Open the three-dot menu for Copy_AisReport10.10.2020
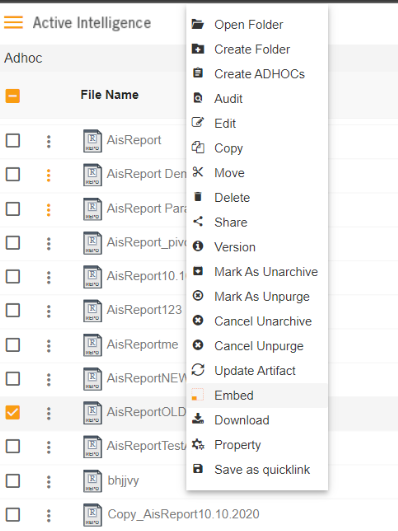Image resolution: width=398 pixels, height=531 pixels. (x=48, y=515)
